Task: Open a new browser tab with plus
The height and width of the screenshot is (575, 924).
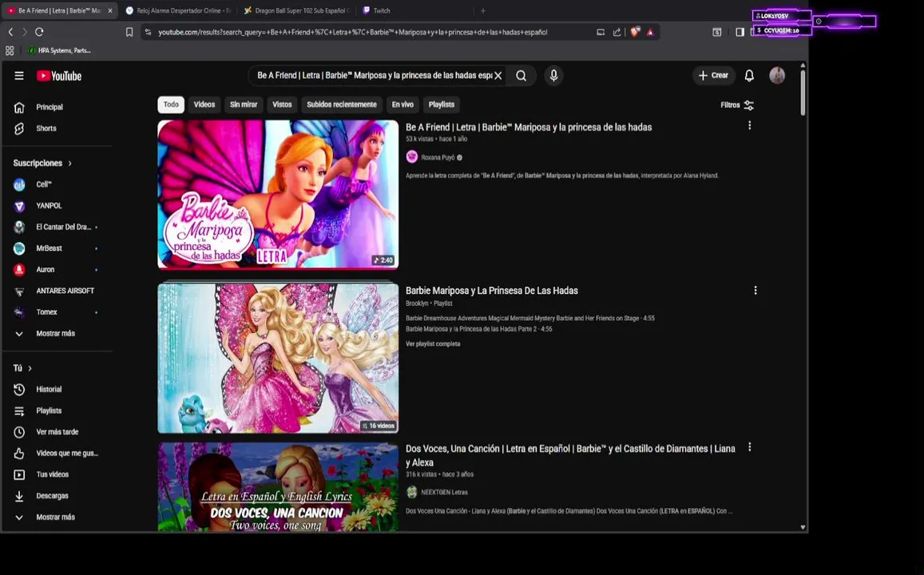Action: tap(483, 10)
